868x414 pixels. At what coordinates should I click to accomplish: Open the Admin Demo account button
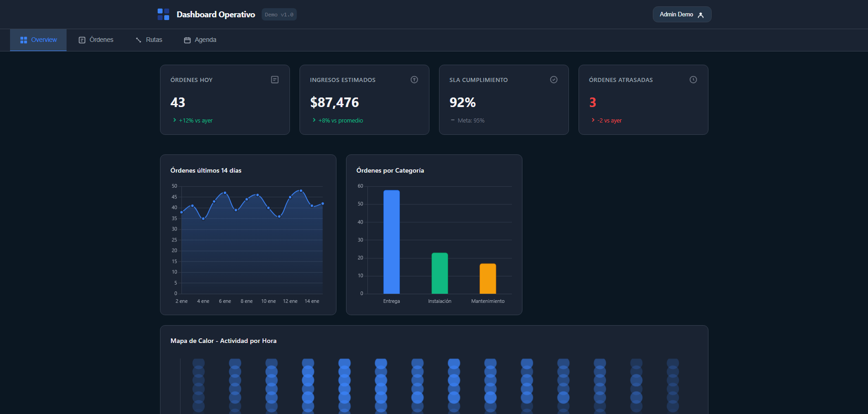pos(682,15)
